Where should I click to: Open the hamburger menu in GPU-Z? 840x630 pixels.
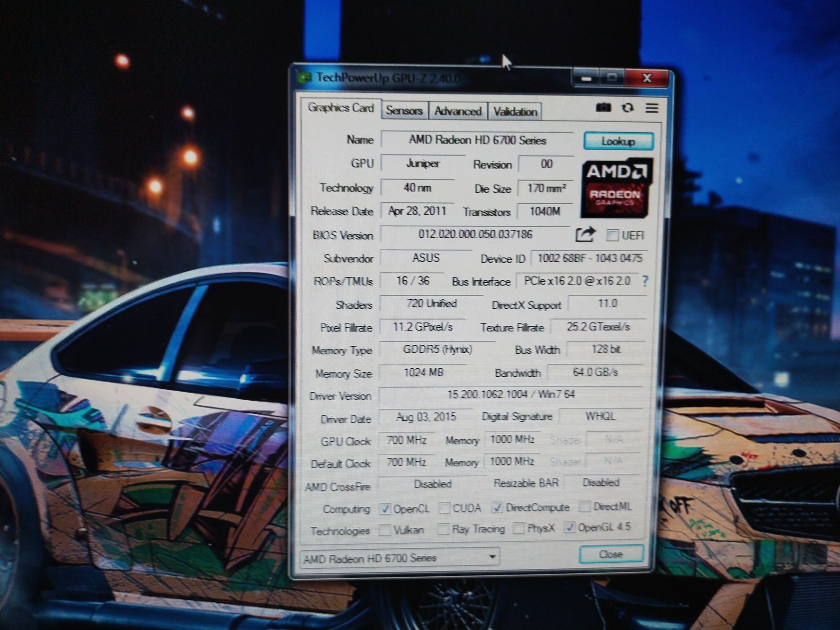tap(651, 108)
